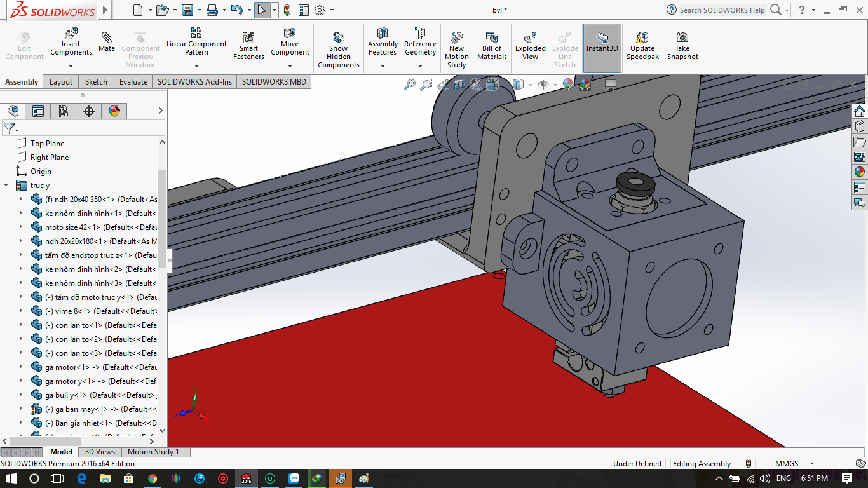Open Smart Fasteners tool
This screenshot has height=488, width=868.
coord(248,46)
